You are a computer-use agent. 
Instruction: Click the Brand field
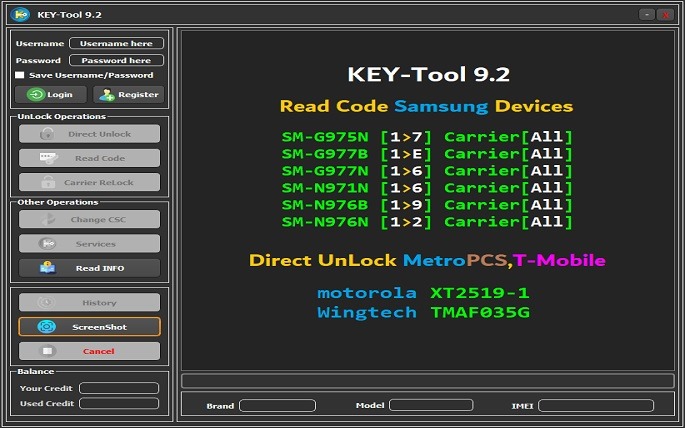pos(277,406)
